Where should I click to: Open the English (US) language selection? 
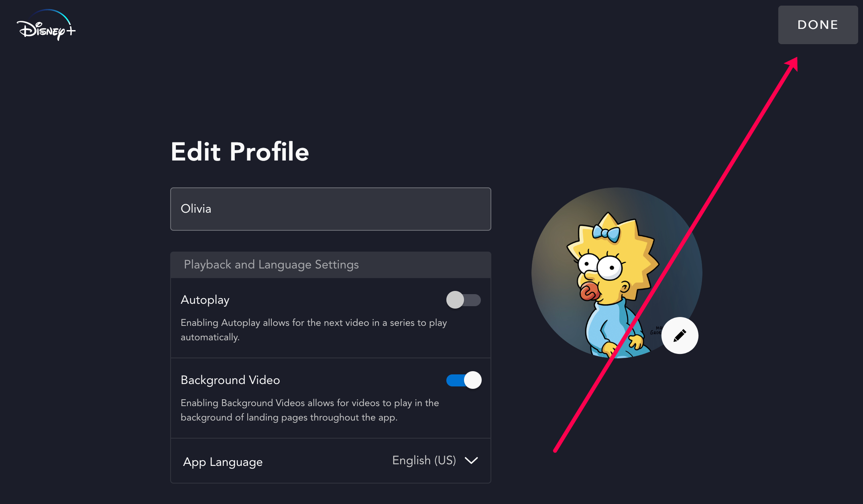[x=424, y=460]
